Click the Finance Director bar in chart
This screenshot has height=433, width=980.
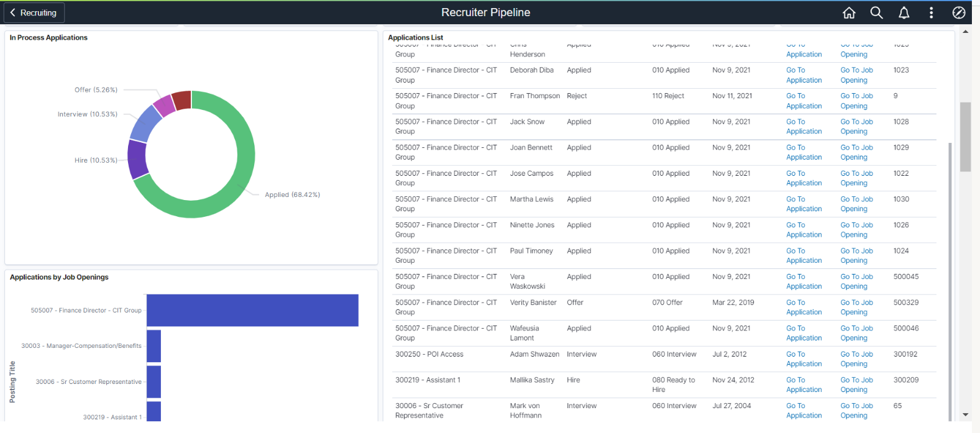(252, 310)
